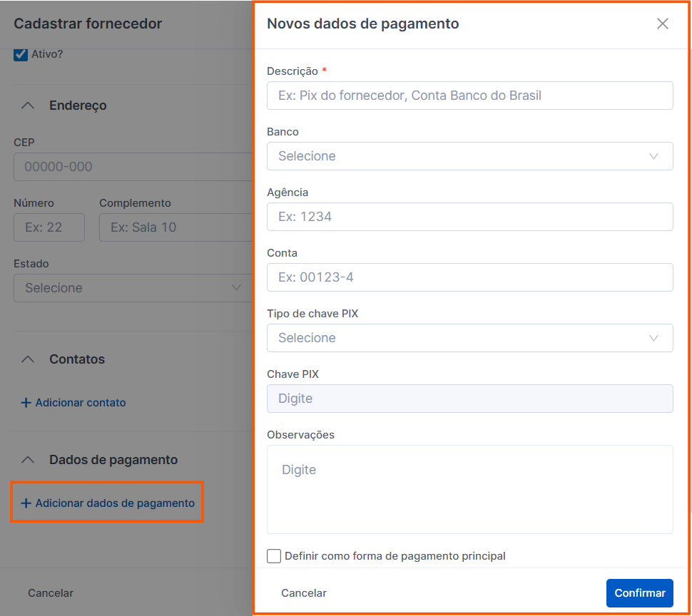Click the Confirmar button
Screen dimensions: 692x616
point(639,593)
